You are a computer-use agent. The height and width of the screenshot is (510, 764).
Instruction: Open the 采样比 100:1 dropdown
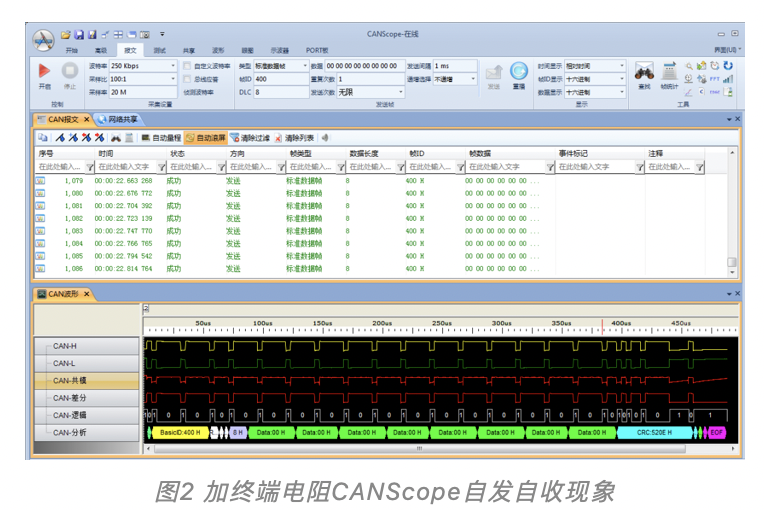coord(172,79)
